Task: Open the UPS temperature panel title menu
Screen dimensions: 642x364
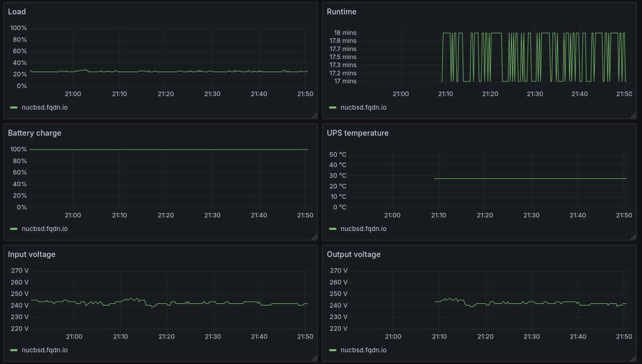Action: tap(357, 133)
